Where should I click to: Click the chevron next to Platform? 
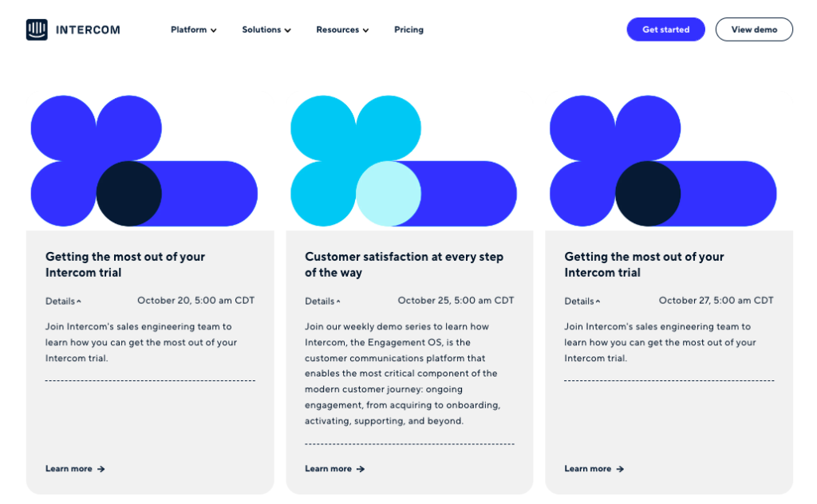[x=214, y=30]
